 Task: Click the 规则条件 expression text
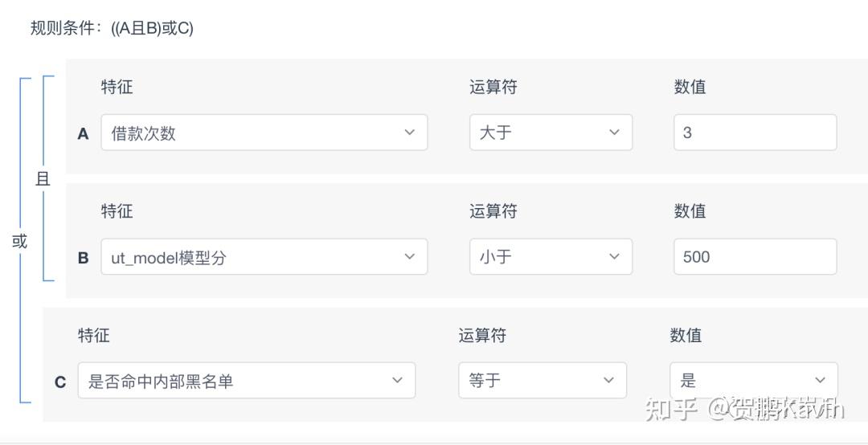[112, 29]
